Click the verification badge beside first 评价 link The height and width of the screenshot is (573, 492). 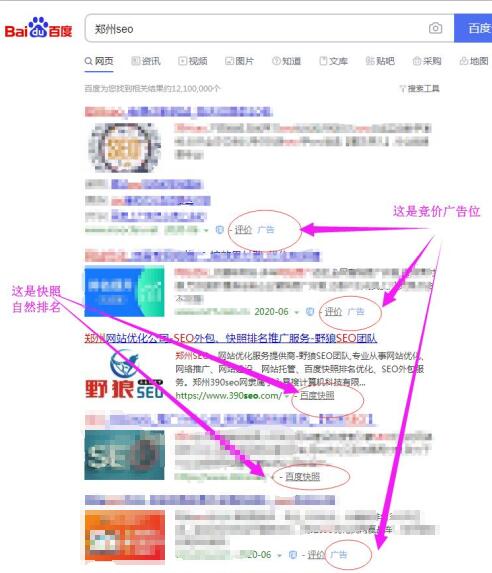click(x=219, y=230)
